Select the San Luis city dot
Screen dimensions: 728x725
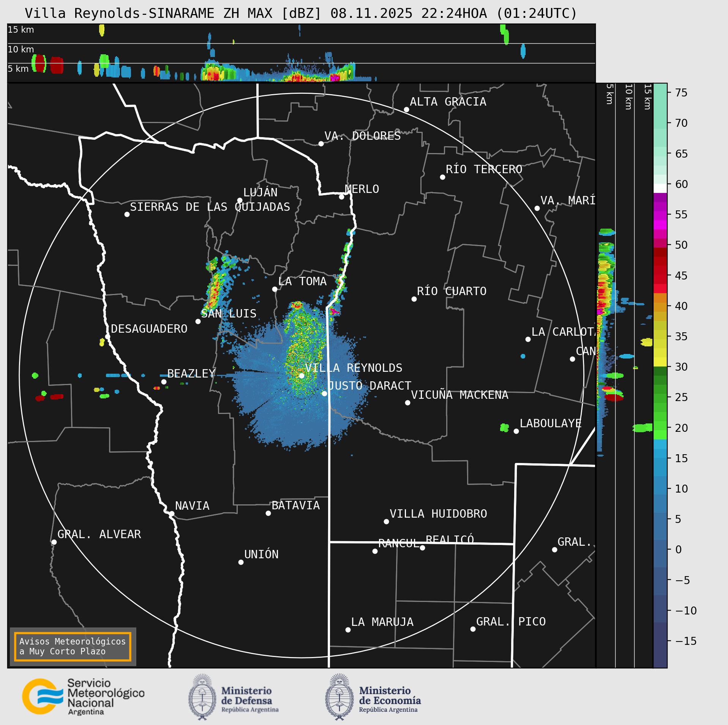tap(198, 321)
